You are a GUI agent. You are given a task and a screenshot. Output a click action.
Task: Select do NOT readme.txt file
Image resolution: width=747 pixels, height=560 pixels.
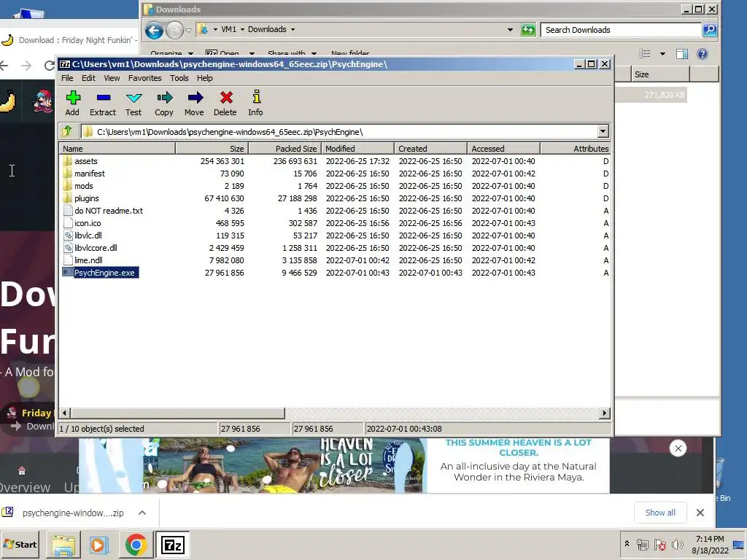click(x=108, y=211)
